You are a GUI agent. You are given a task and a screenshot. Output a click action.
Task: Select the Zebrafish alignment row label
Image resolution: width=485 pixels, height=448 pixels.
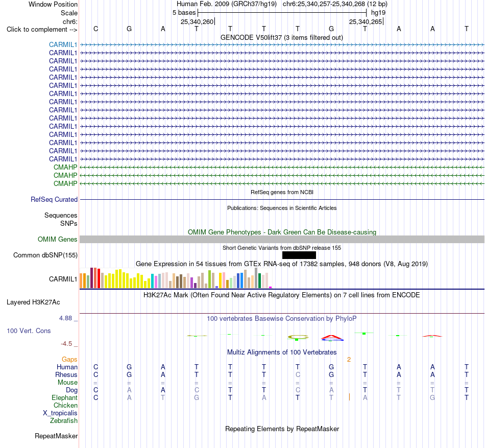(x=64, y=420)
